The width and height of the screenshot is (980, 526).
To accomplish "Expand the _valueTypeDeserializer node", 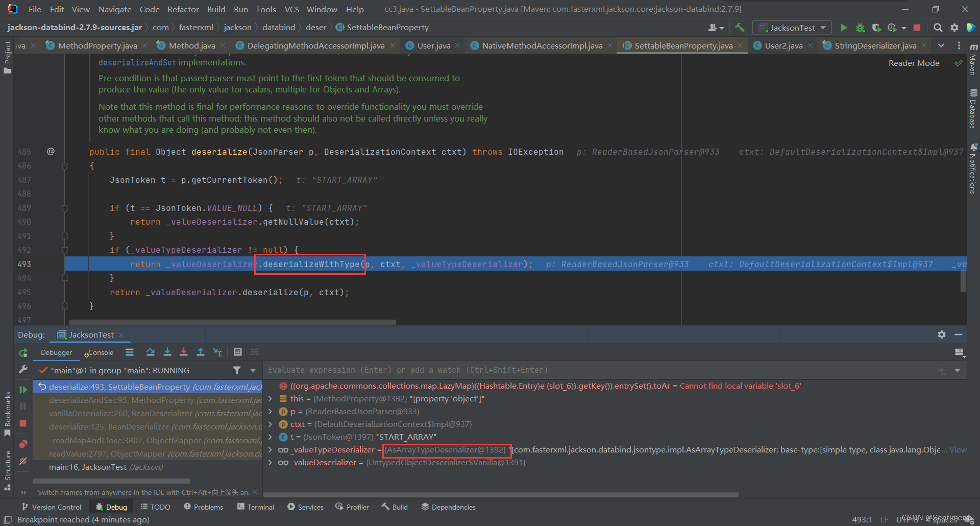I will [270, 450].
